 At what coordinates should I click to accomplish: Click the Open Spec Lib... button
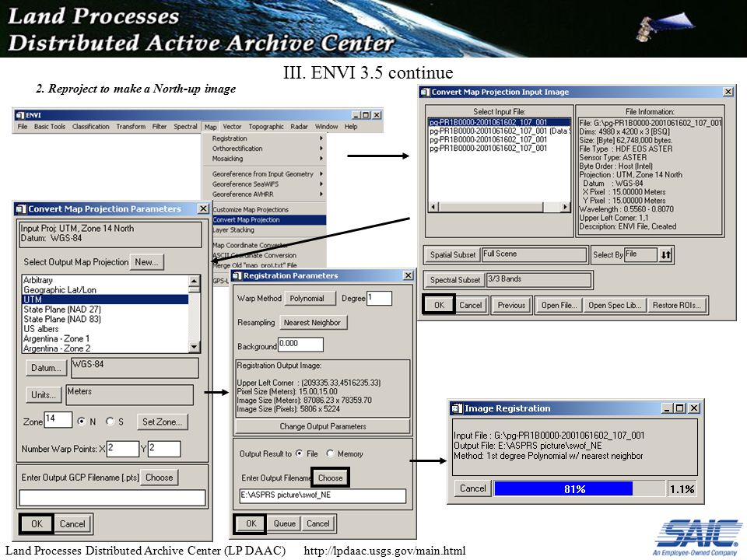pos(615,305)
